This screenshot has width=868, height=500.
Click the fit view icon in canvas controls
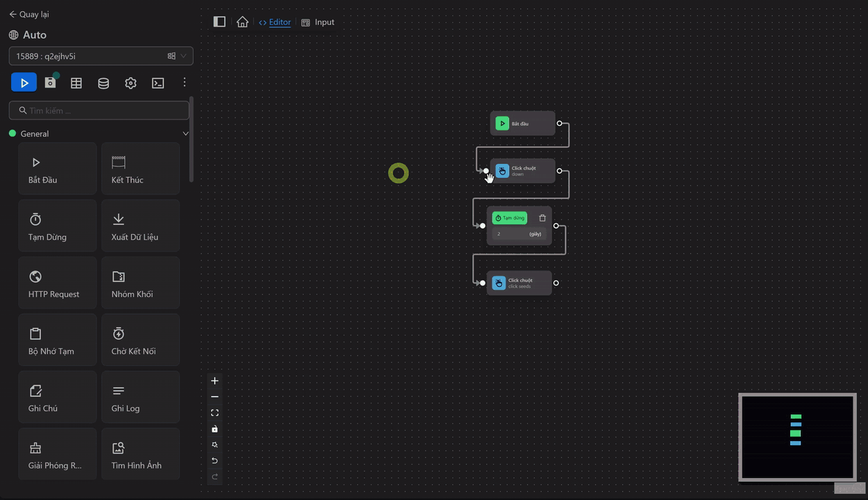215,413
